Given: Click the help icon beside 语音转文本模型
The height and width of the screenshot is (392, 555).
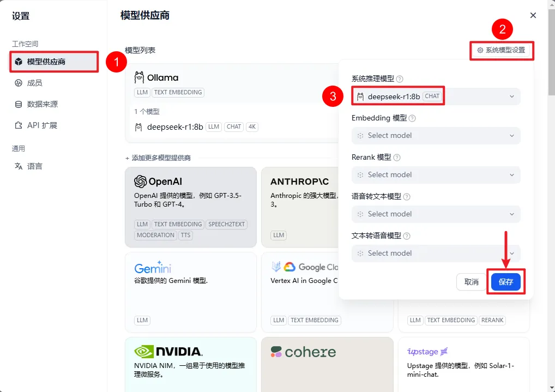Looking at the screenshot, I should tap(407, 197).
